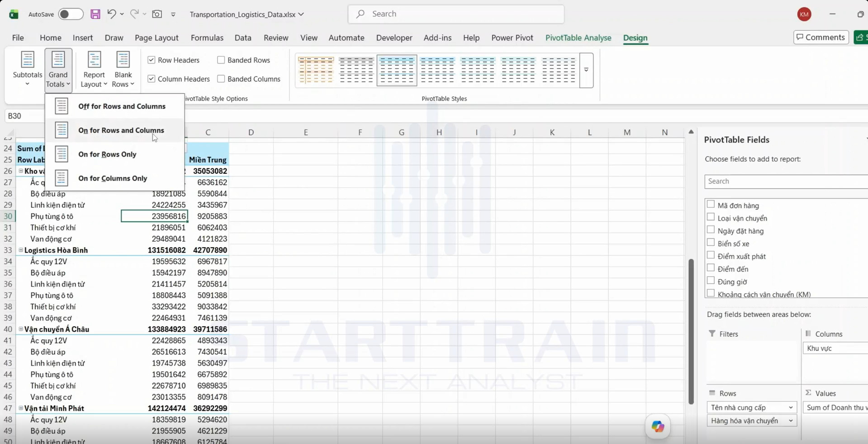This screenshot has height=444, width=868.
Task: Open the file name dropdown in title bar
Action: (301, 14)
